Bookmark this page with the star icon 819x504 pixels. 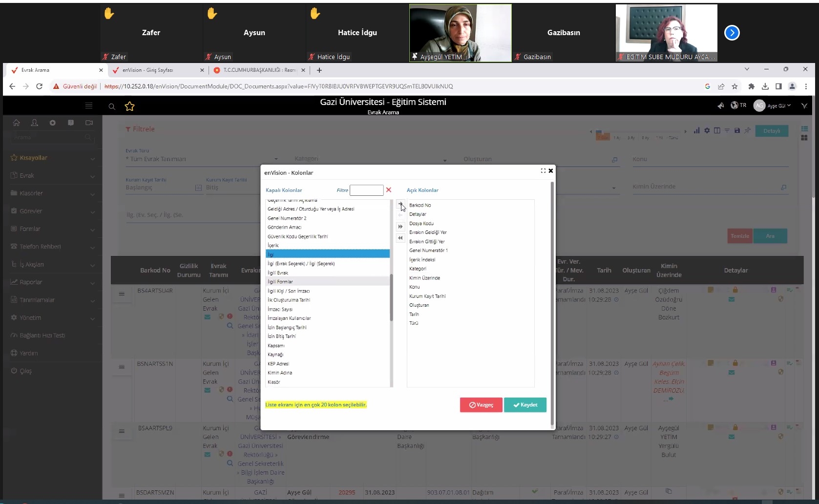point(735,86)
